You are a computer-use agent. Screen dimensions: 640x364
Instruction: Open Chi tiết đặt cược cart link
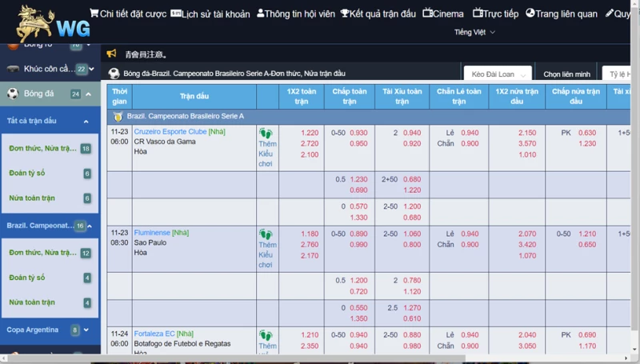click(x=128, y=14)
